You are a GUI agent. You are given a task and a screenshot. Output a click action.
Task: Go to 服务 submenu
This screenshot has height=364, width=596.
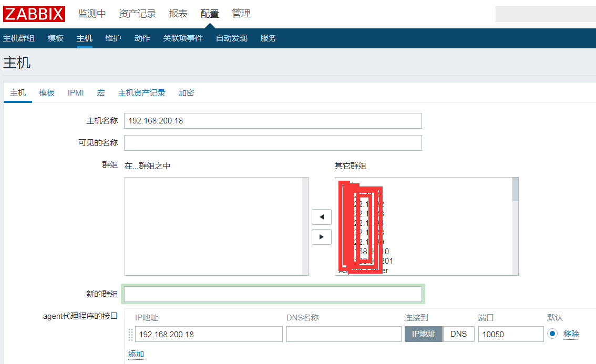click(268, 38)
